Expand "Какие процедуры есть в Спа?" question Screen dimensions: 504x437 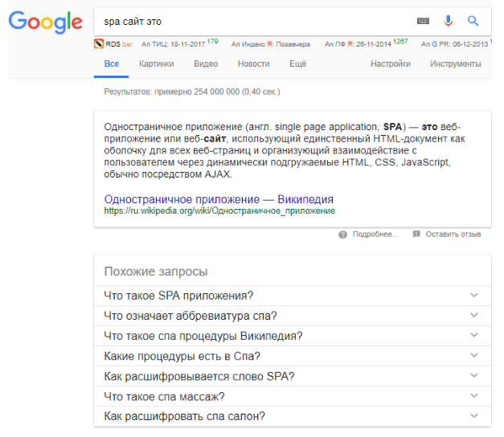tap(473, 356)
